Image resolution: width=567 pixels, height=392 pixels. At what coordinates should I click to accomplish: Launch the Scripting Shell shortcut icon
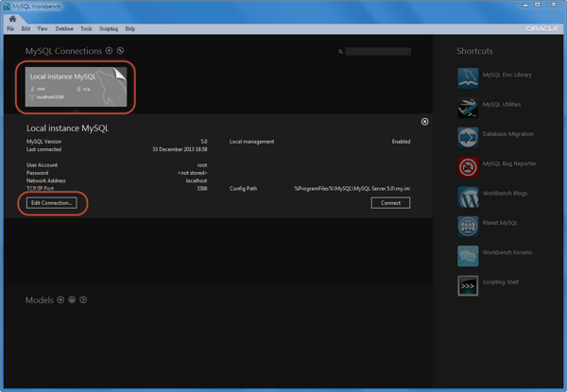tap(468, 283)
